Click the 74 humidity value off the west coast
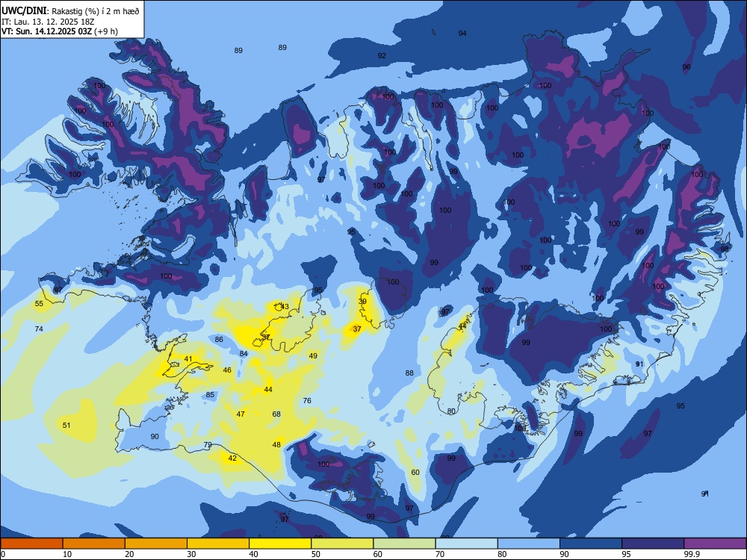 point(39,329)
